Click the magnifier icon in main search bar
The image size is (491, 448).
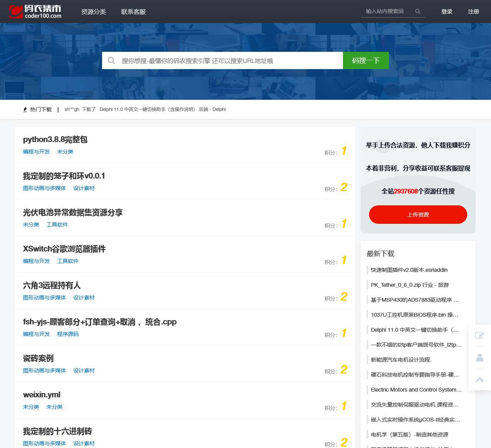111,61
